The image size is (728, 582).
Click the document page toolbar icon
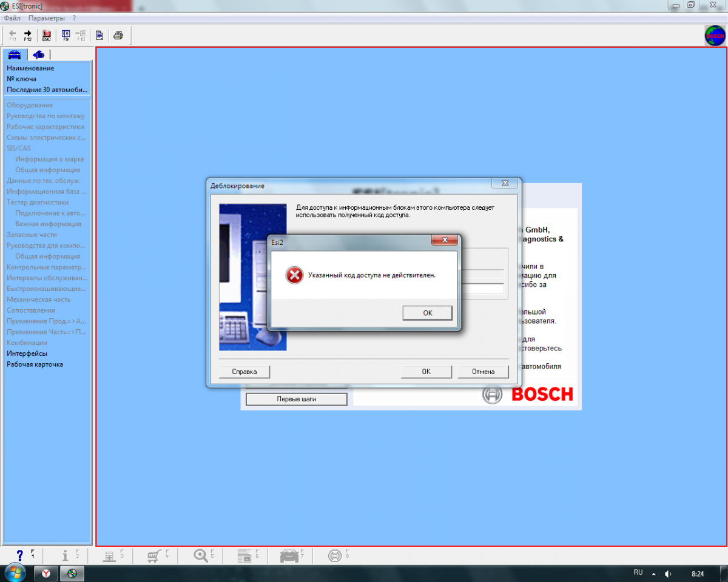point(99,35)
